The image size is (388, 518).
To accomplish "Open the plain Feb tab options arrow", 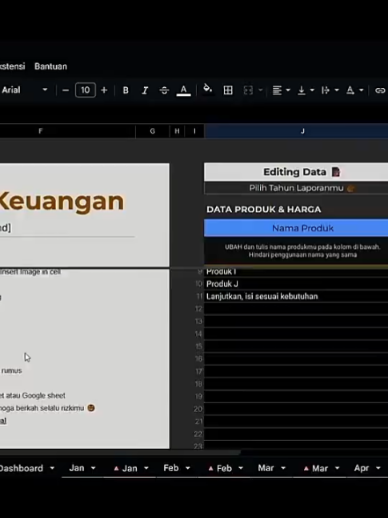I will point(188,468).
